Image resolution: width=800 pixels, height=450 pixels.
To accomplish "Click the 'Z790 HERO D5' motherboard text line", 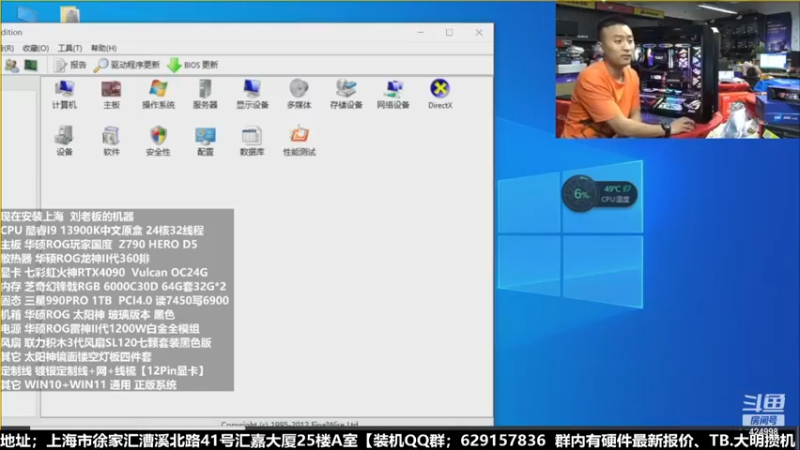I will 99,244.
